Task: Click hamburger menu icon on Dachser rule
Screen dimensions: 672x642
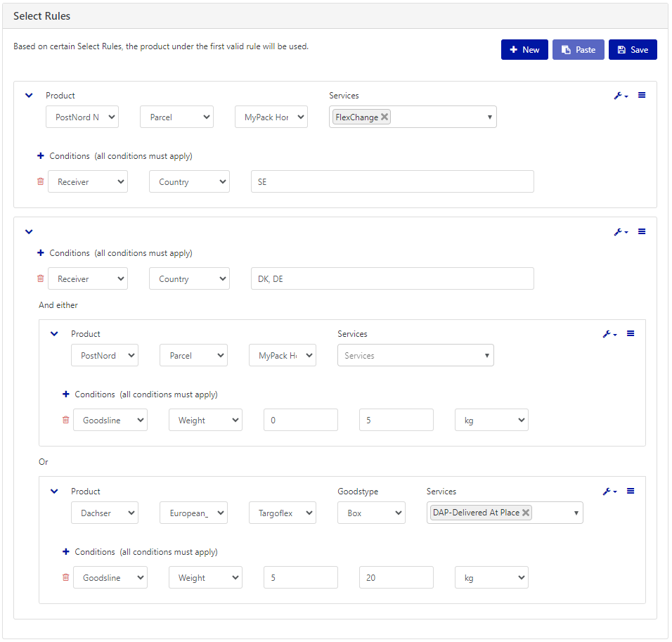Action: click(x=631, y=492)
